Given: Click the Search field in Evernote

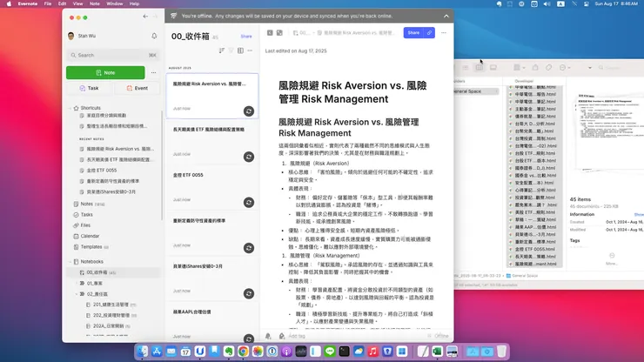Looking at the screenshot, I should pyautogui.click(x=113, y=55).
